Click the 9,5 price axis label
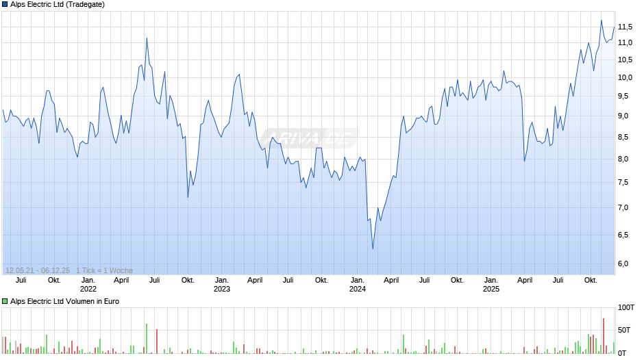Image resolution: width=644 pixels, height=360 pixels. 623,96
